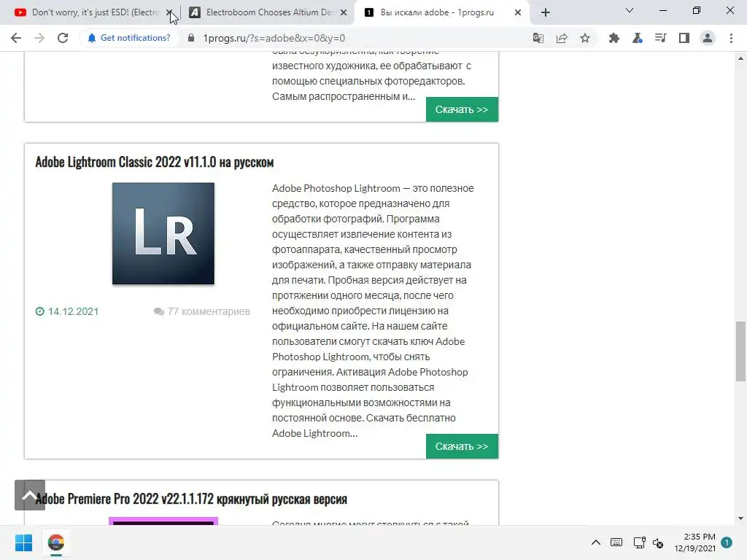Close the YouTube ESD tab
The width and height of the screenshot is (747, 560).
click(169, 12)
